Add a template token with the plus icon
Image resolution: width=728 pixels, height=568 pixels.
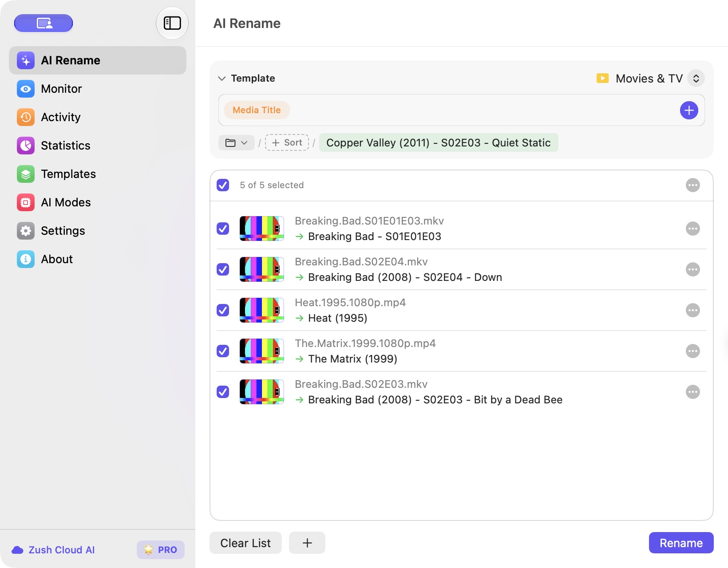point(689,110)
